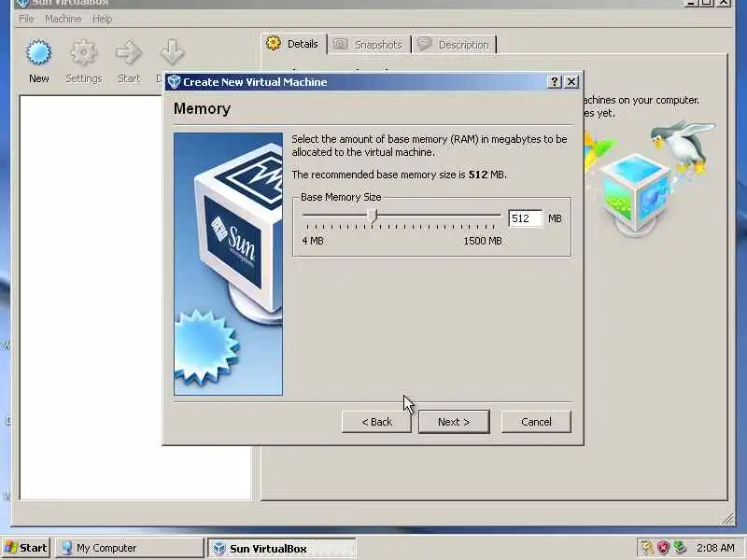
Task: Click the Sun VirtualBox wizard illustration image
Action: click(228, 264)
